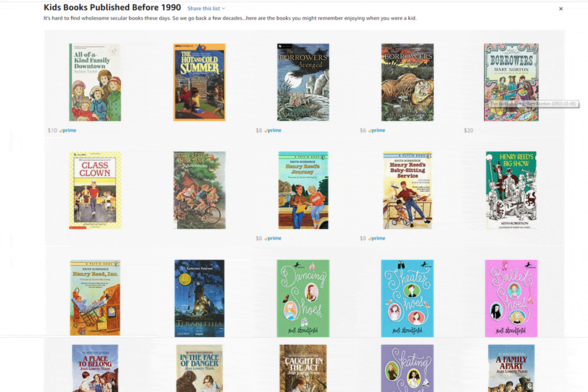Open Henry Reed's Baby-Sitting Service cover
588x392 pixels.
(x=407, y=190)
